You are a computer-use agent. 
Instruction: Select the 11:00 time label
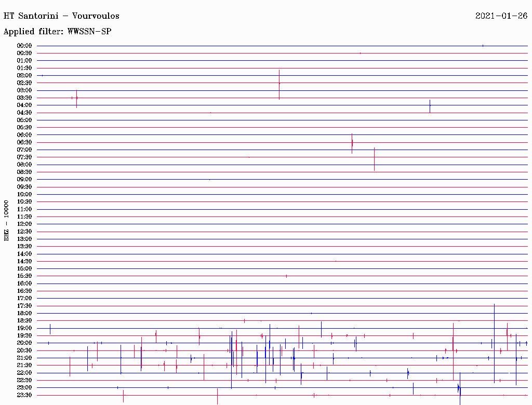click(x=24, y=209)
